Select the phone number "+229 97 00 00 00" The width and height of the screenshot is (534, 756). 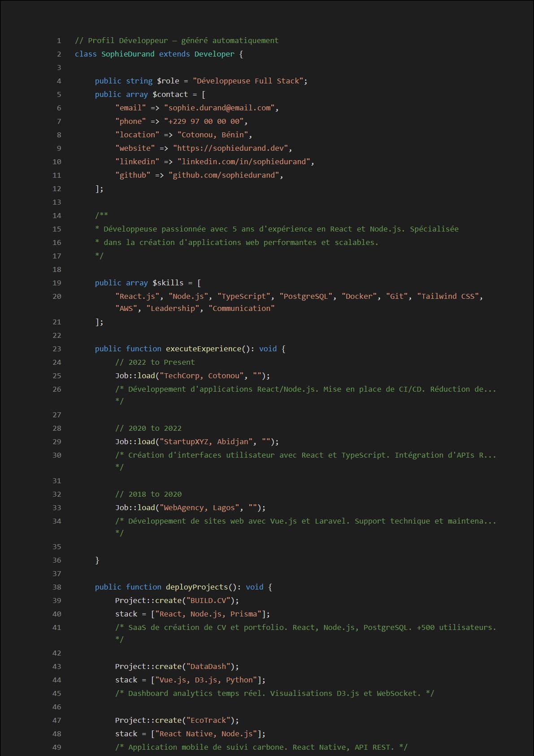click(x=204, y=121)
